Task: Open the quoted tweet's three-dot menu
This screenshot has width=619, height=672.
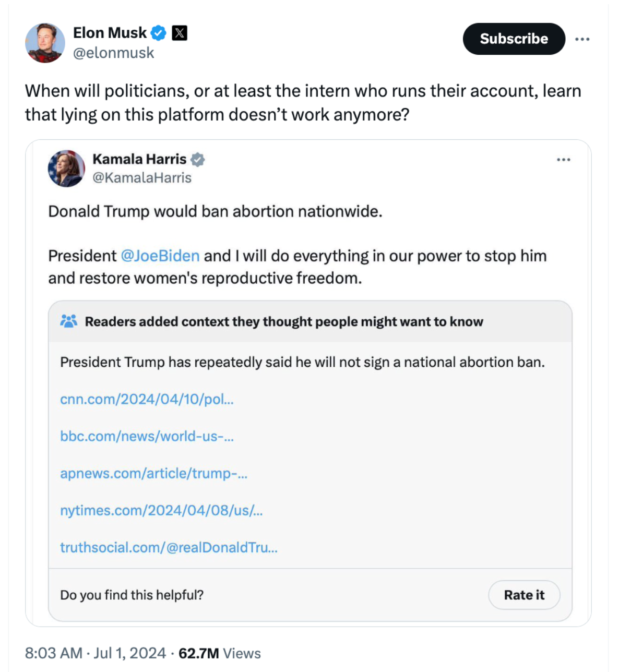Action: tap(563, 160)
